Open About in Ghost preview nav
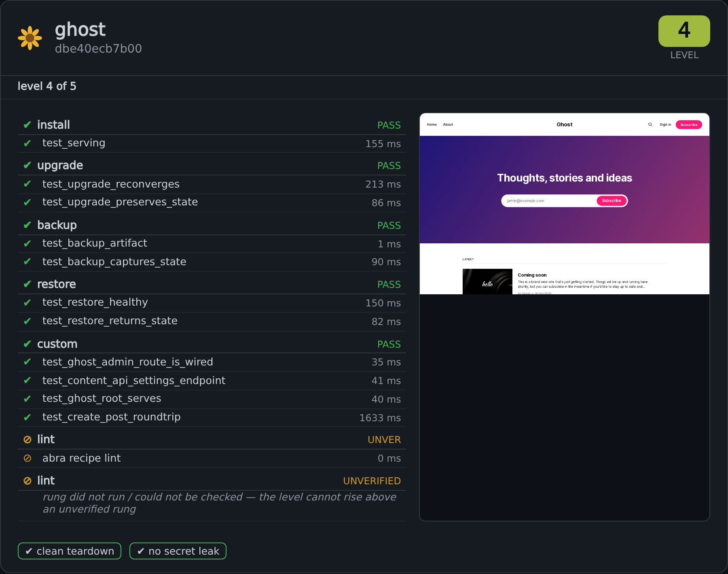The image size is (728, 574). (x=448, y=125)
